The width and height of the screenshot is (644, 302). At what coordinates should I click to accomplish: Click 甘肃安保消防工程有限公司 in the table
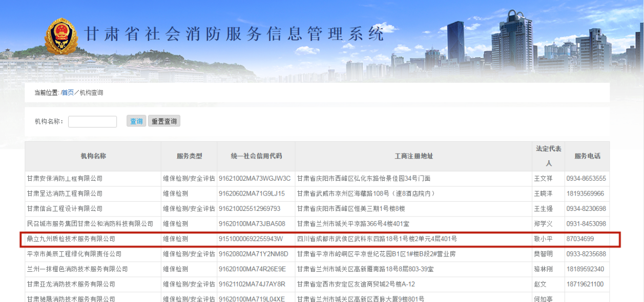[x=64, y=179]
